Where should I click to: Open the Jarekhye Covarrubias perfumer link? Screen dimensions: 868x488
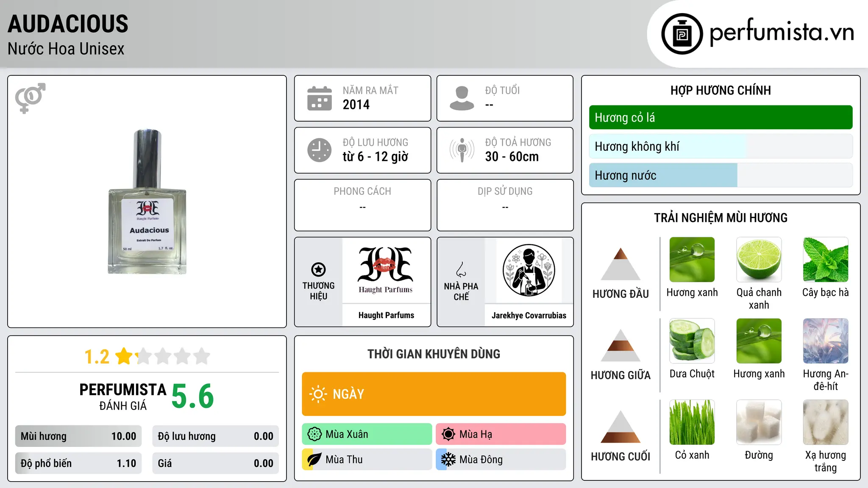[x=529, y=315]
